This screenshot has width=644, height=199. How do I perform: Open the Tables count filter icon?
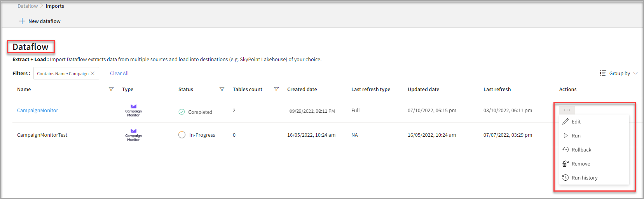coord(276,89)
